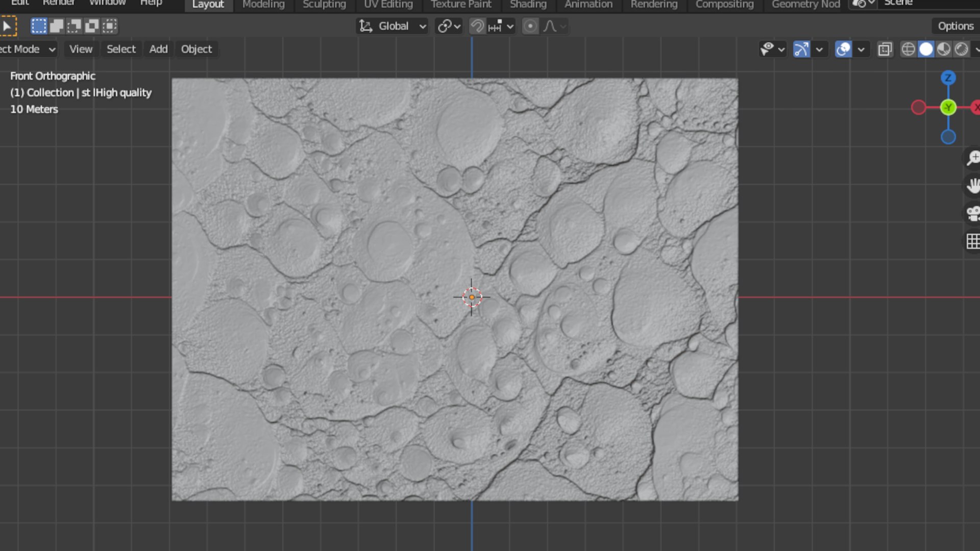Choose the Intersect Selection mode icon
Viewport: 980px width, 551px height.
click(110, 26)
